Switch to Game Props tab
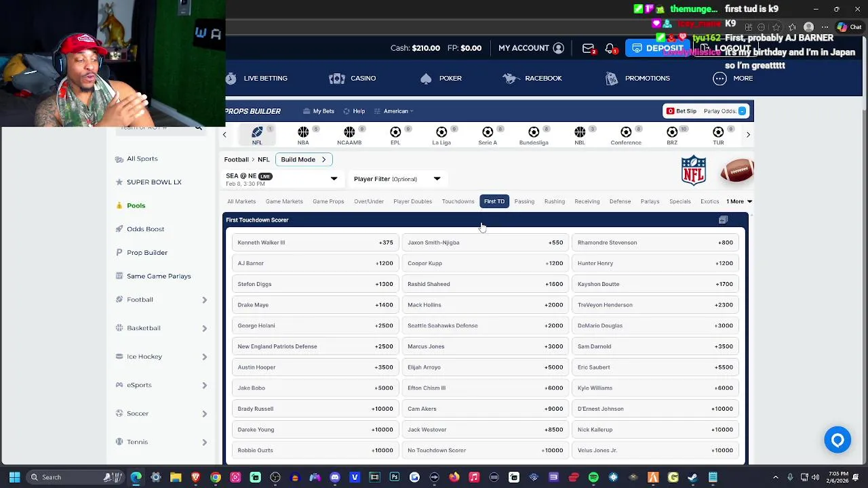 (x=328, y=201)
